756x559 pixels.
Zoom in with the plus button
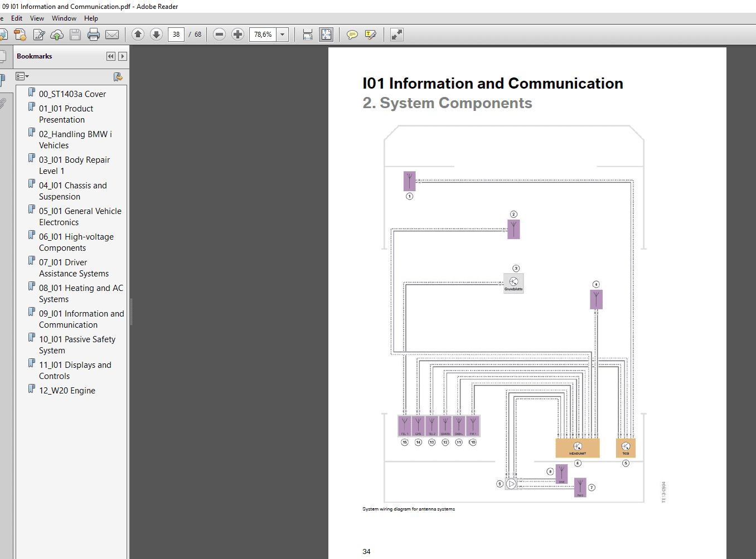(x=238, y=35)
